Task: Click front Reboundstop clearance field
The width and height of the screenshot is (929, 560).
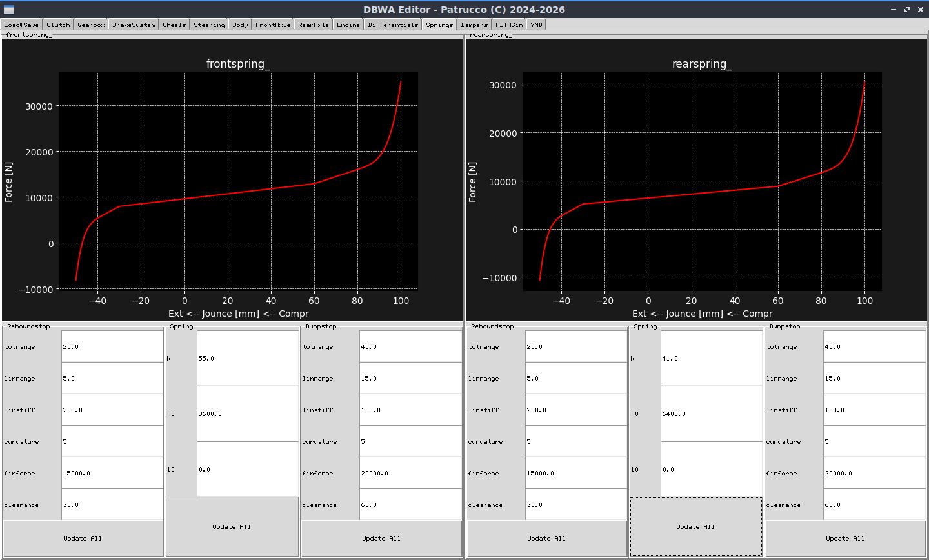Action: pyautogui.click(x=112, y=505)
